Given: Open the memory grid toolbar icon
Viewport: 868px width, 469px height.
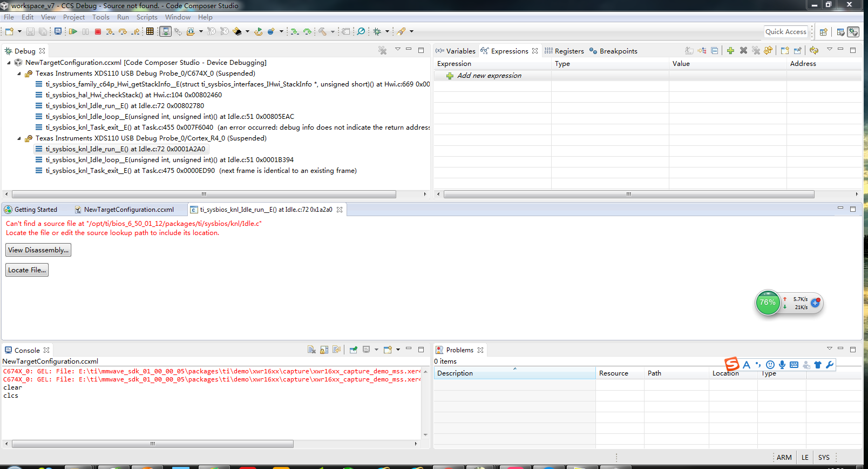Looking at the screenshot, I should [150, 32].
